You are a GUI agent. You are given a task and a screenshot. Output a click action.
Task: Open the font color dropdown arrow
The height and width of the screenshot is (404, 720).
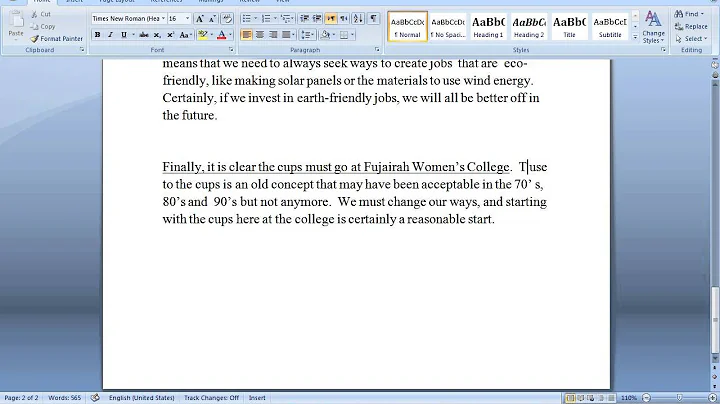pyautogui.click(x=230, y=35)
